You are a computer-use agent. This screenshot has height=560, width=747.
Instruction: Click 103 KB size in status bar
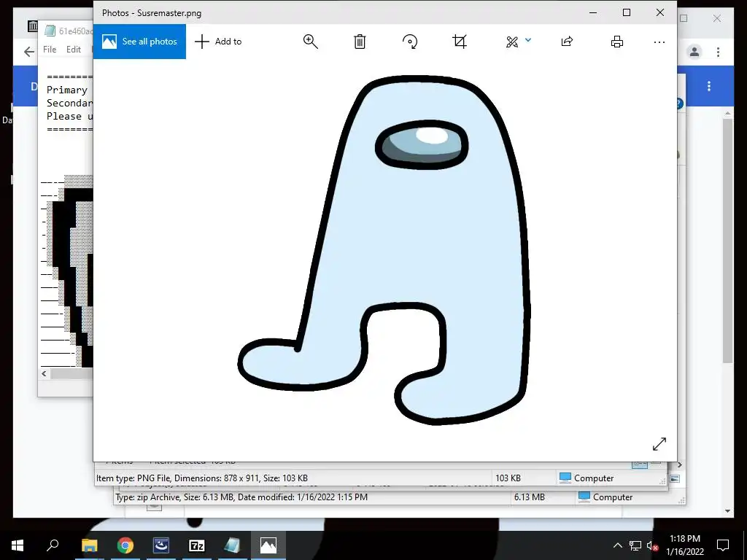point(508,478)
